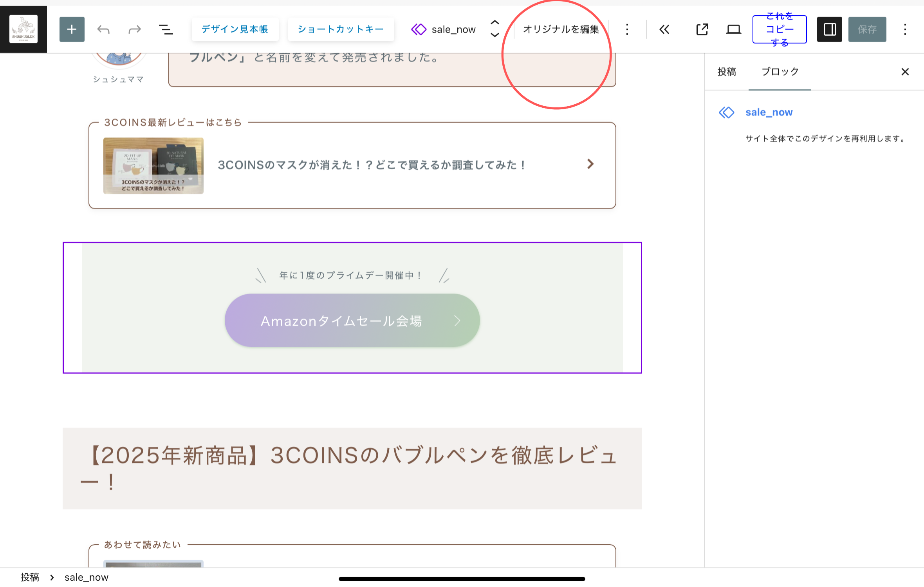Open the post preview in a new tab
The height and width of the screenshot is (587, 924).
(x=702, y=29)
